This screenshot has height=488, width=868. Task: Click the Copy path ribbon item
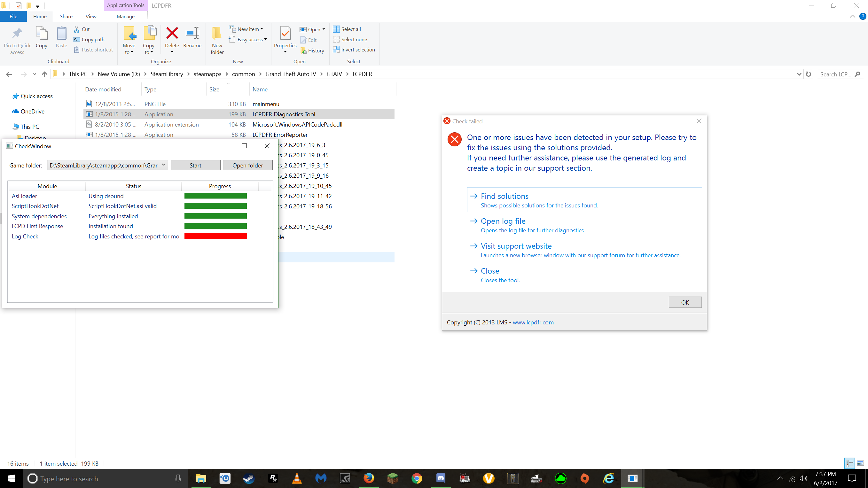coord(89,39)
